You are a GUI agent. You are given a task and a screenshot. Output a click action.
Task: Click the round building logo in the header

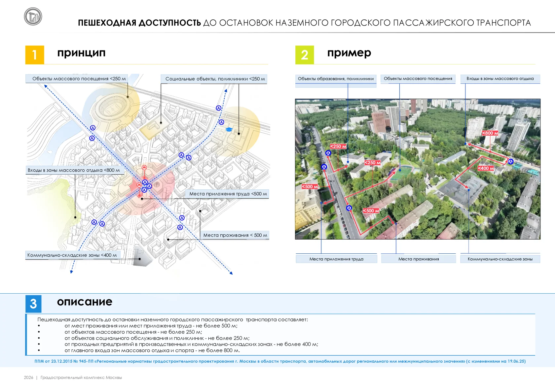[x=33, y=16]
